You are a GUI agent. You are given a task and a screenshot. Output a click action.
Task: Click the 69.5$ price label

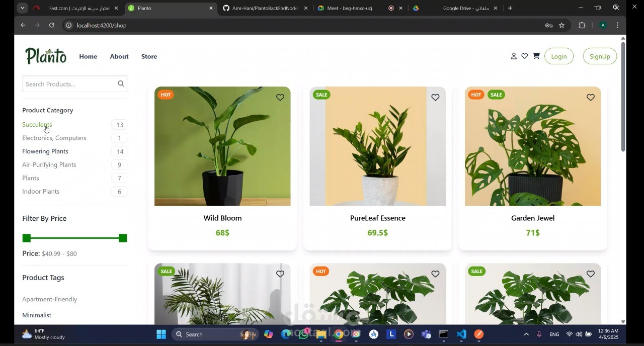pos(378,233)
